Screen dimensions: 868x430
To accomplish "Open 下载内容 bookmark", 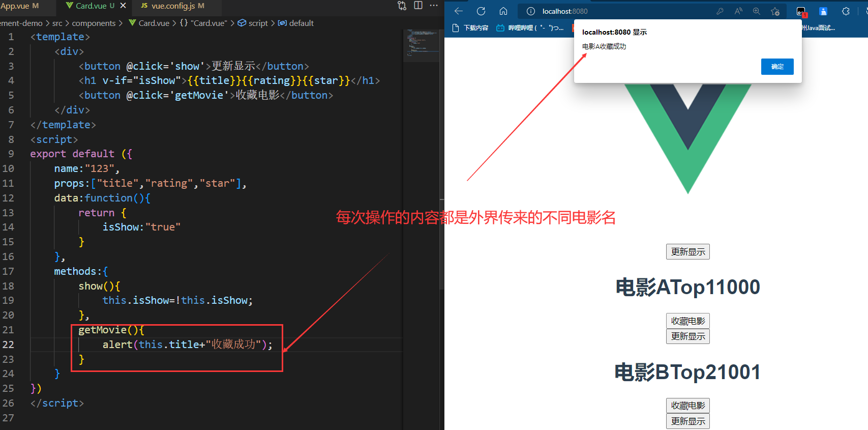I will [x=470, y=28].
